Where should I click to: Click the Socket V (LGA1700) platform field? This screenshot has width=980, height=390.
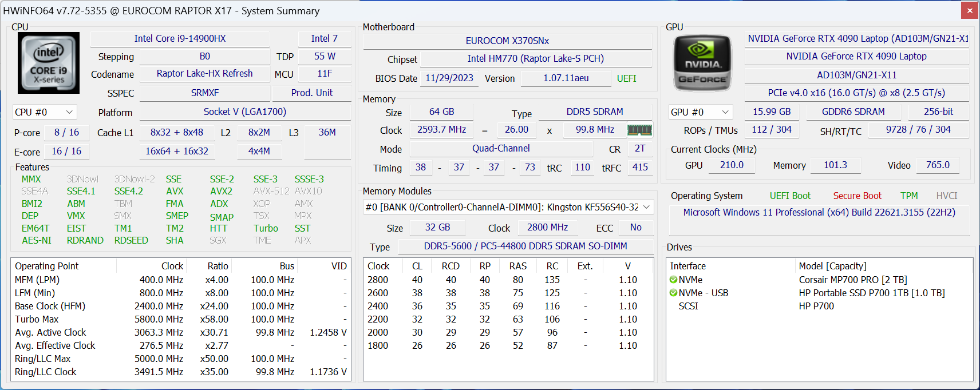tap(245, 112)
